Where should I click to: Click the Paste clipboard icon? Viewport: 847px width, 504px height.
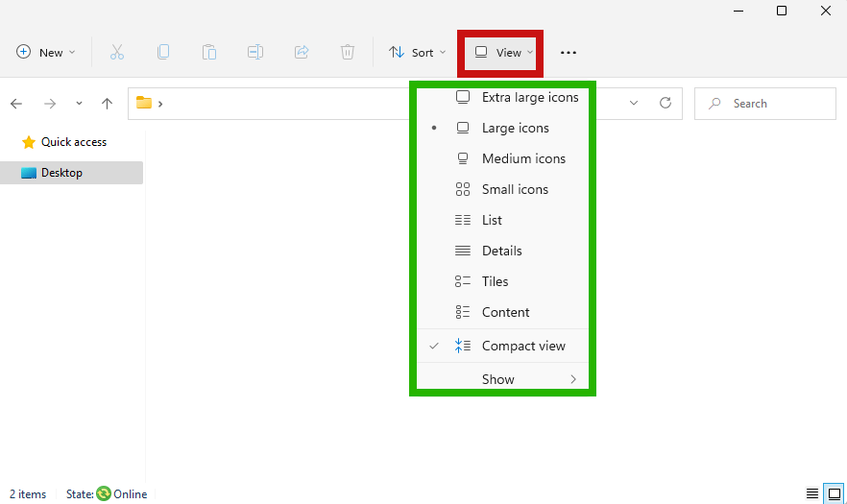pos(209,53)
